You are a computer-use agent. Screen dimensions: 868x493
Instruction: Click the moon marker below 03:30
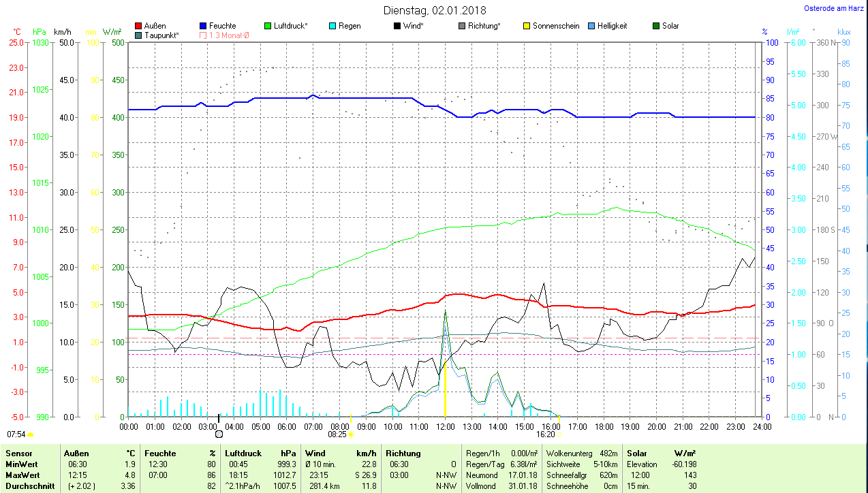[219, 434]
